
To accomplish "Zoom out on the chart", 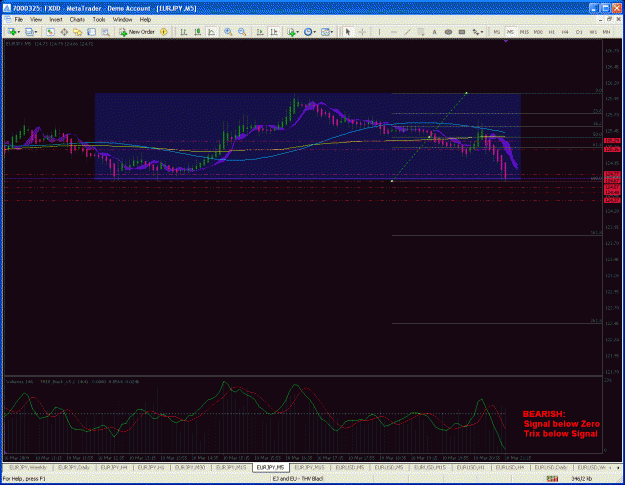I will [242, 32].
